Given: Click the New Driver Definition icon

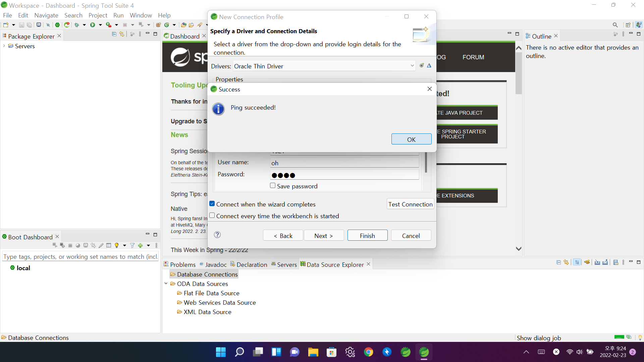Looking at the screenshot, I should pyautogui.click(x=422, y=66).
